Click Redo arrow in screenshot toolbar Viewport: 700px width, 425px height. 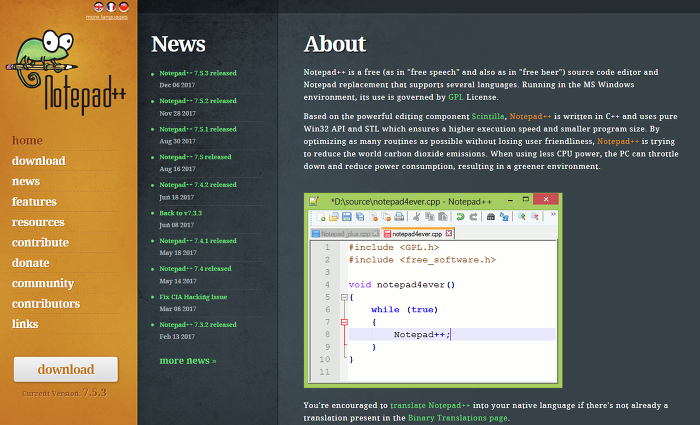pyautogui.click(x=473, y=217)
